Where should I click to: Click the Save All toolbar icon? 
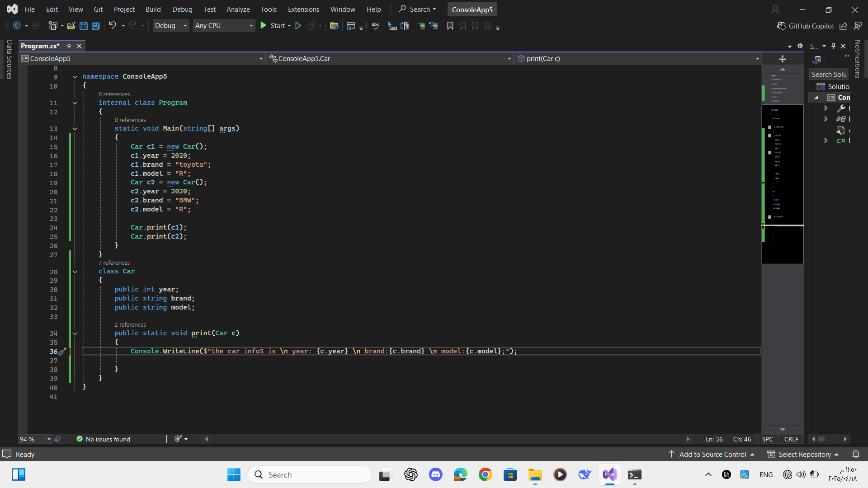[x=95, y=26]
